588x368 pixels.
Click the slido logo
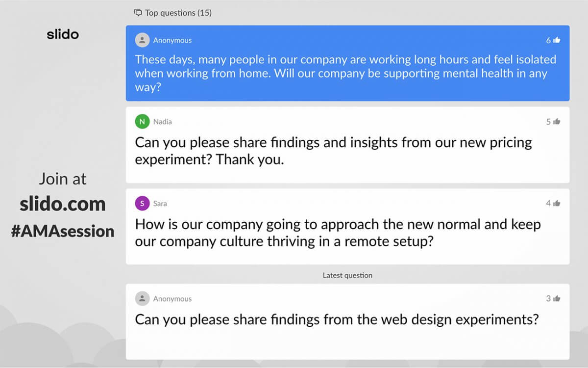(x=63, y=34)
